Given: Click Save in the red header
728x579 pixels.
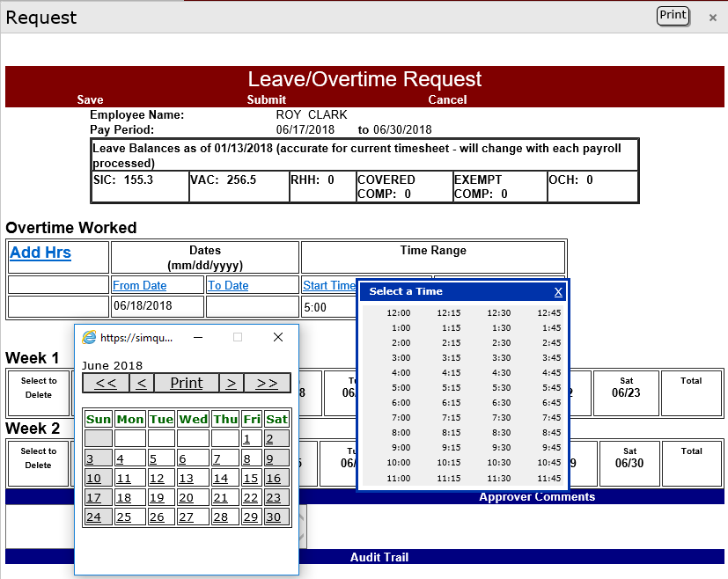Looking at the screenshot, I should pyautogui.click(x=90, y=99).
